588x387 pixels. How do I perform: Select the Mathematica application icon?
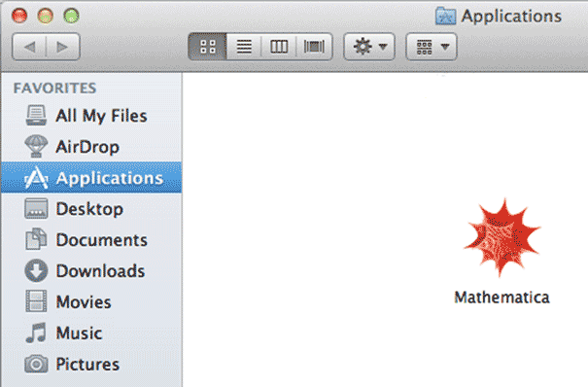point(502,238)
